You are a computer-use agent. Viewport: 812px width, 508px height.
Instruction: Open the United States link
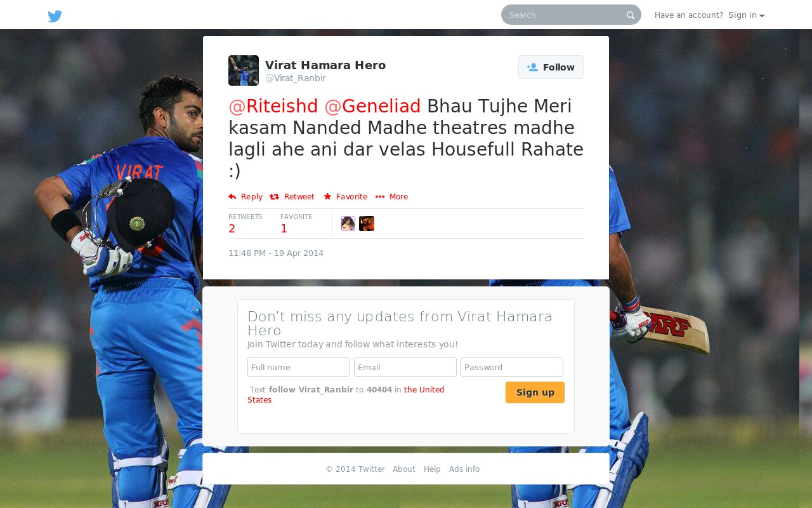pos(346,395)
